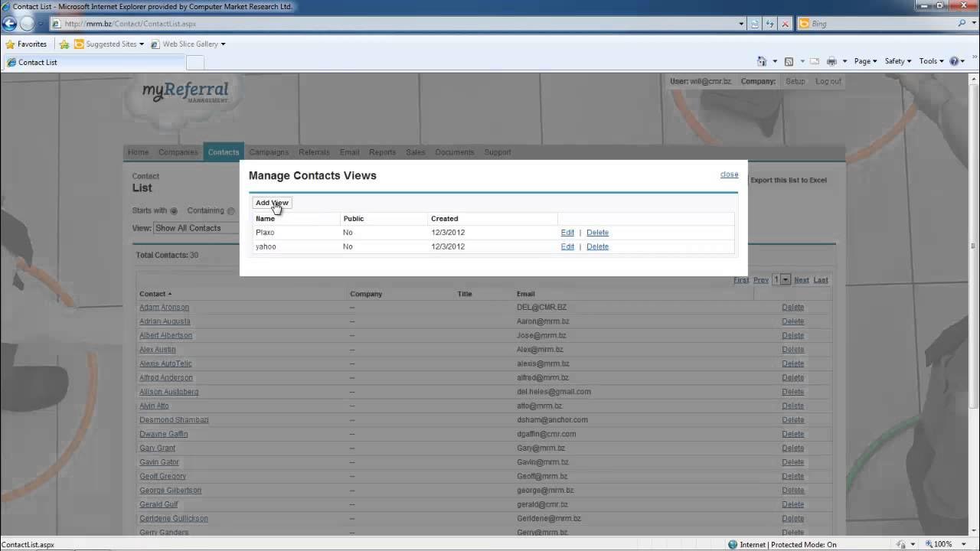The width and height of the screenshot is (980, 551).
Task: Delete contact Adrian Augusta row
Action: coord(793,321)
